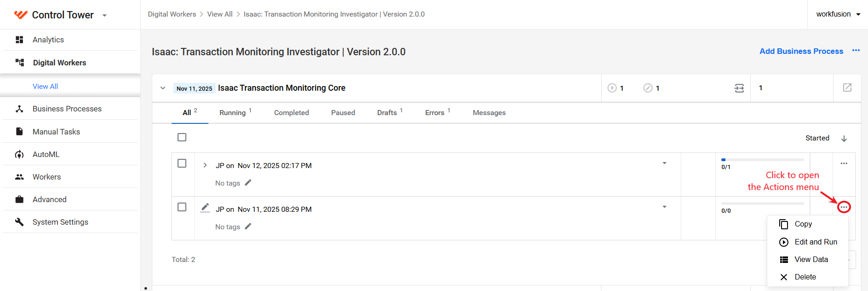Switch to the Drafts tab
The width and height of the screenshot is (868, 291).
coord(390,112)
